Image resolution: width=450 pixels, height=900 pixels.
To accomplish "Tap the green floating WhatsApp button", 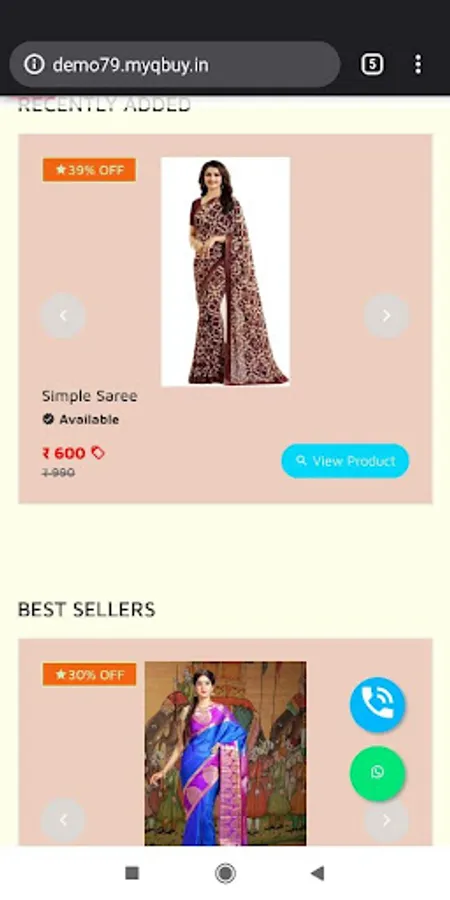I will tap(378, 773).
